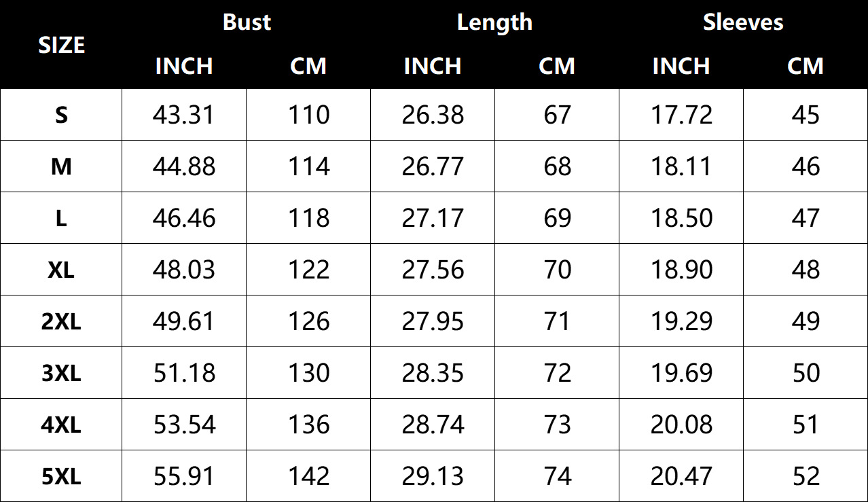Select the XL size row label
Screen dimensions: 868x502
(61, 270)
